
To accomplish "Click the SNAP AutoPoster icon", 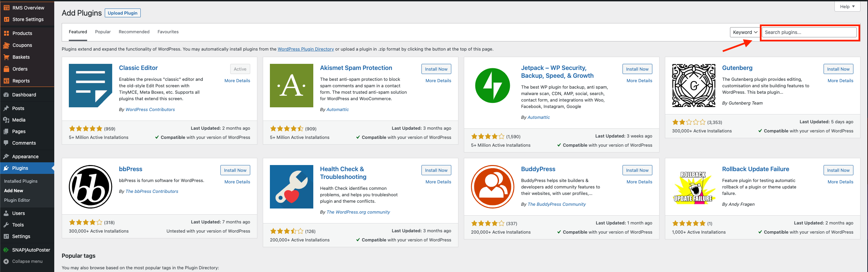I will click(6, 250).
